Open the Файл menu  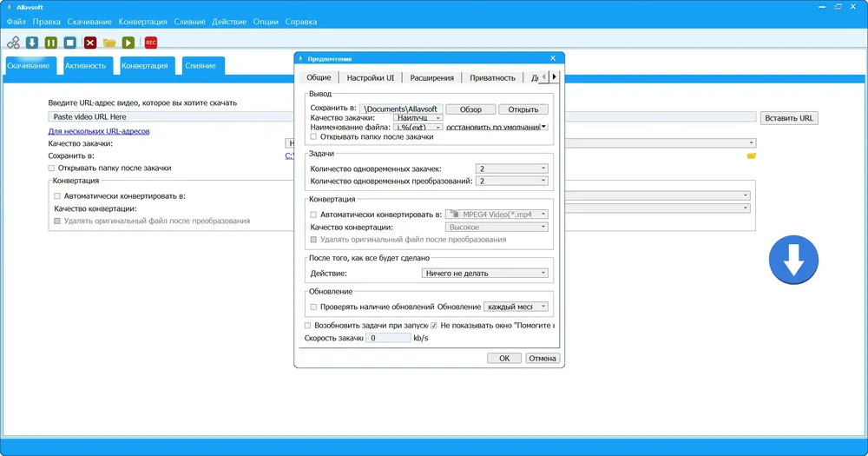pyautogui.click(x=16, y=22)
